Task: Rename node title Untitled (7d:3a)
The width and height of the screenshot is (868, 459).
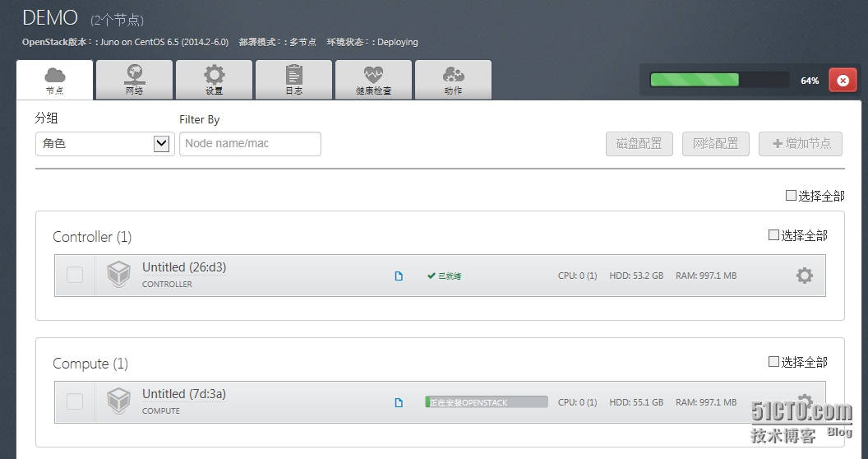Action: click(x=184, y=394)
